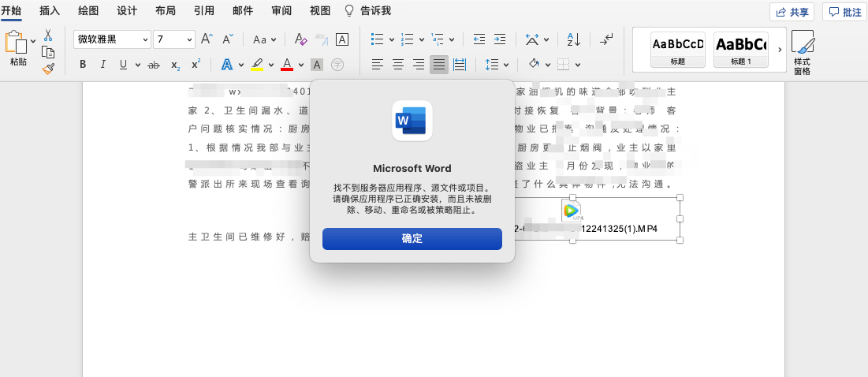The image size is (868, 377).
Task: Click the Paste clipboard icon
Action: click(16, 42)
